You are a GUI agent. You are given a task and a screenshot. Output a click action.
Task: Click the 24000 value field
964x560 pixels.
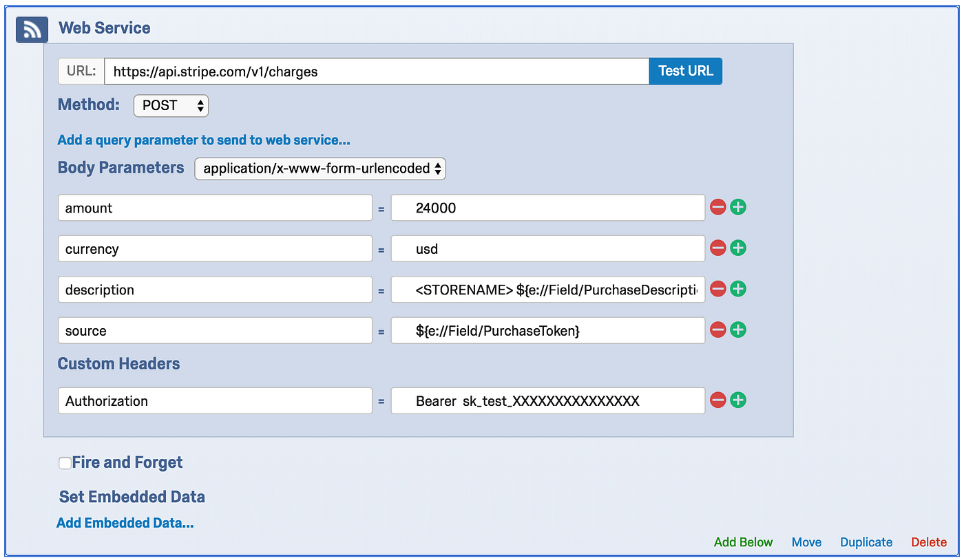coord(548,208)
